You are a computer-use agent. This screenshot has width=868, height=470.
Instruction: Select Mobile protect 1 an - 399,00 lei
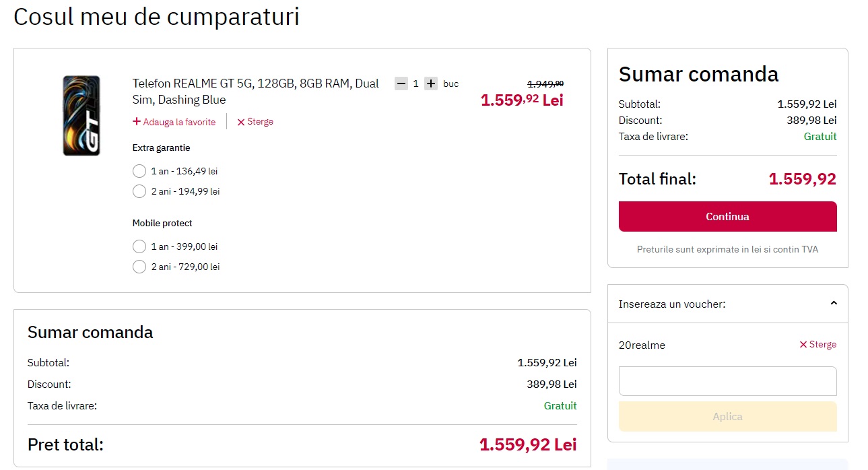(139, 246)
